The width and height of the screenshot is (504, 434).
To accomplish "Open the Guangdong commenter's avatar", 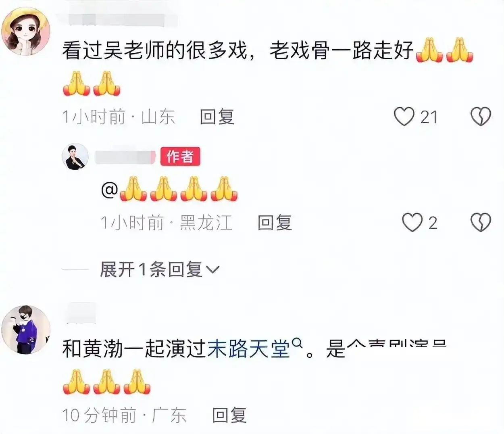I will (25, 330).
